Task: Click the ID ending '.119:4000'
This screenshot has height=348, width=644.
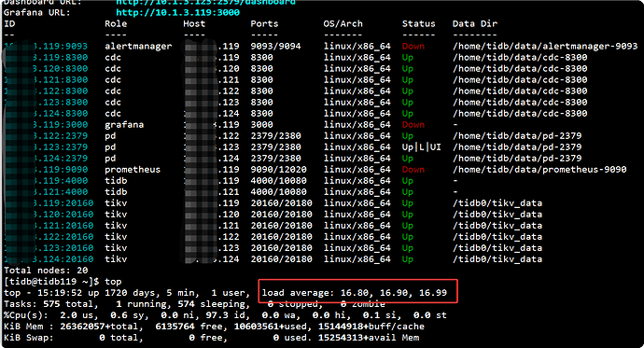Action: tap(61, 181)
